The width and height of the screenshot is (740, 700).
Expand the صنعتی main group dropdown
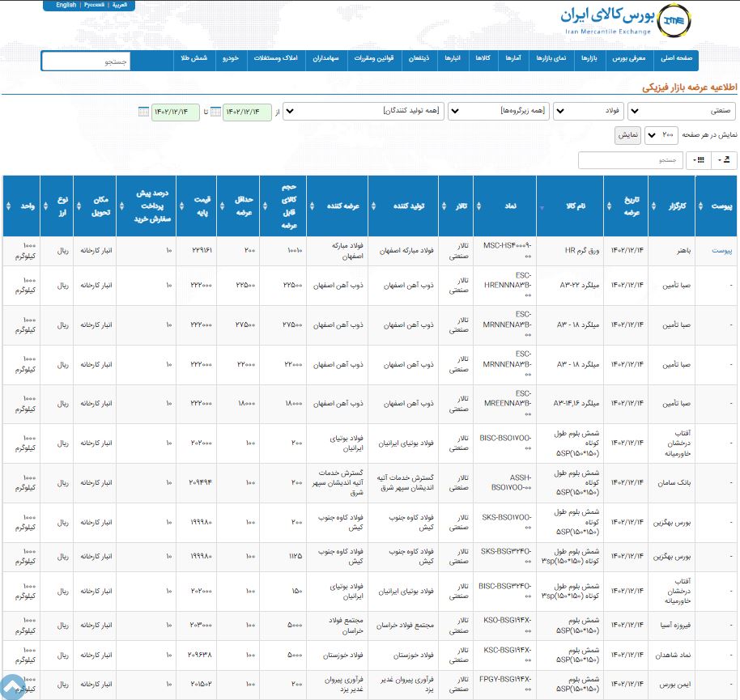[682, 112]
